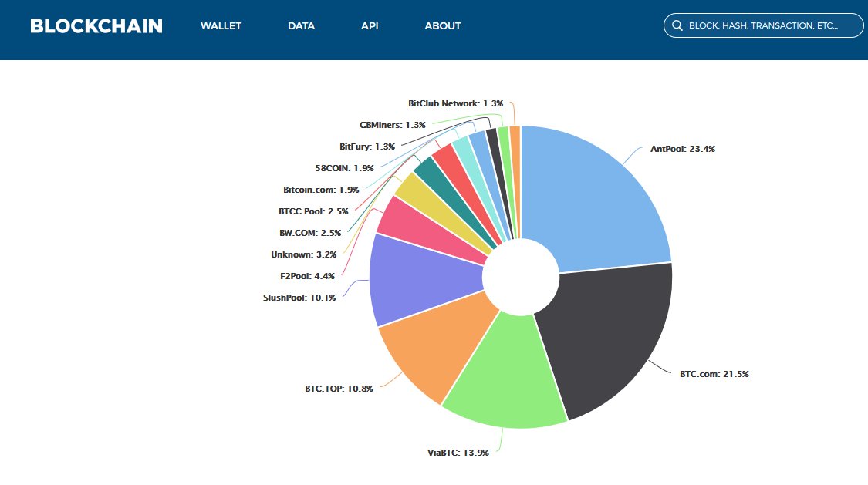Image resolution: width=868 pixels, height=485 pixels.
Task: Click the F2Pool: 4.4% label
Action: [307, 276]
